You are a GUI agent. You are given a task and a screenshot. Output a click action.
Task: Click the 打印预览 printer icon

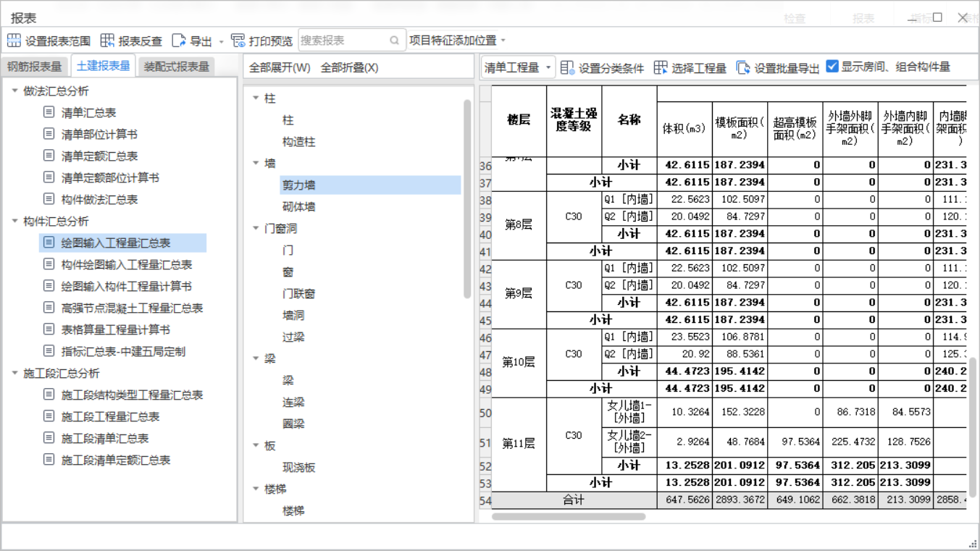(238, 41)
